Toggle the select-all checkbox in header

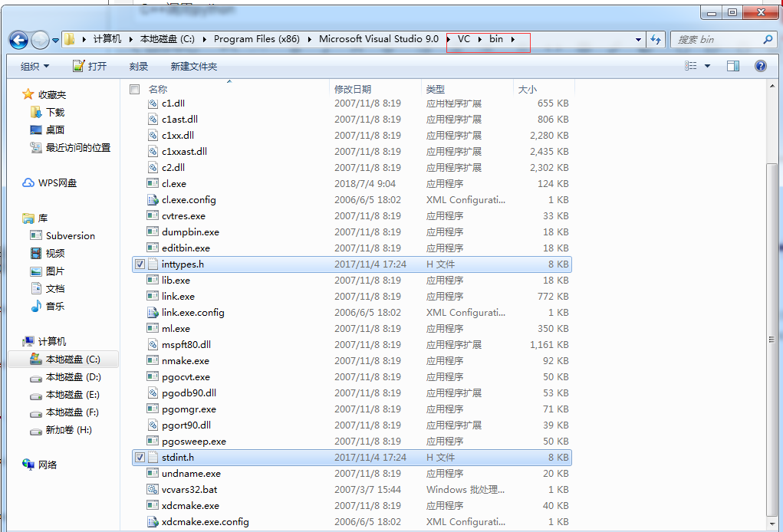tap(134, 90)
